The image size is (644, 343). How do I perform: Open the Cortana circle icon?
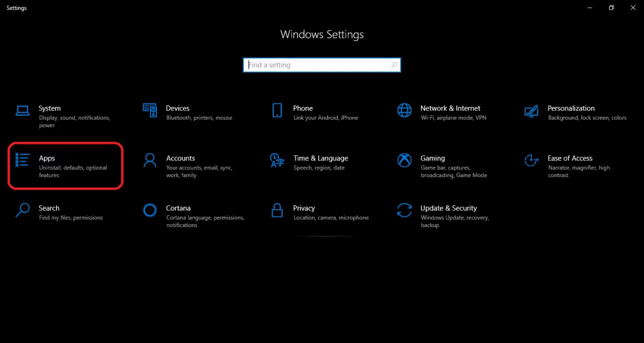click(x=150, y=210)
